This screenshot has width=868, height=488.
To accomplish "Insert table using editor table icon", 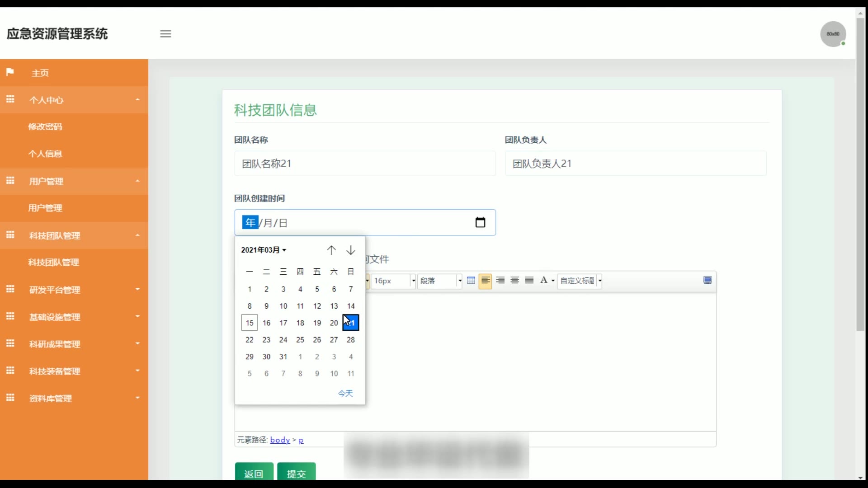I will pyautogui.click(x=471, y=281).
